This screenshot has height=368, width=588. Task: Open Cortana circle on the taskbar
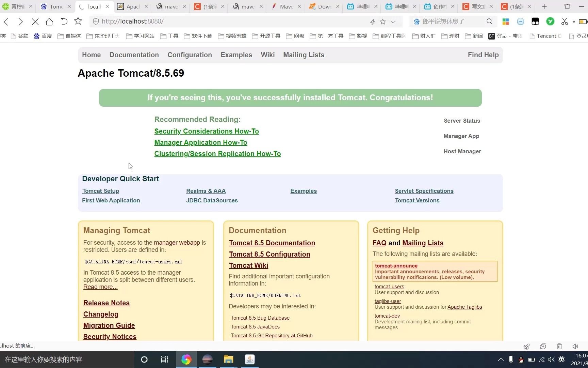(x=144, y=359)
